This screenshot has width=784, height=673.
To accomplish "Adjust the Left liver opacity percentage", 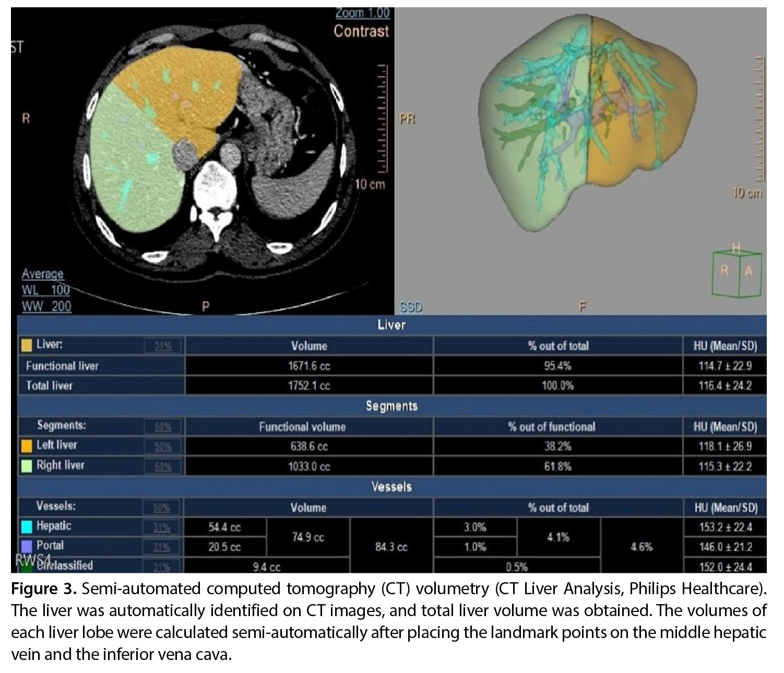I will tap(163, 447).
